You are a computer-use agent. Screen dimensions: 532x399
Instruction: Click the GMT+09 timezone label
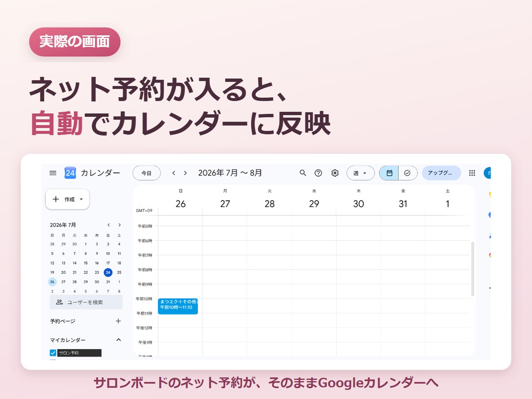[x=144, y=211]
